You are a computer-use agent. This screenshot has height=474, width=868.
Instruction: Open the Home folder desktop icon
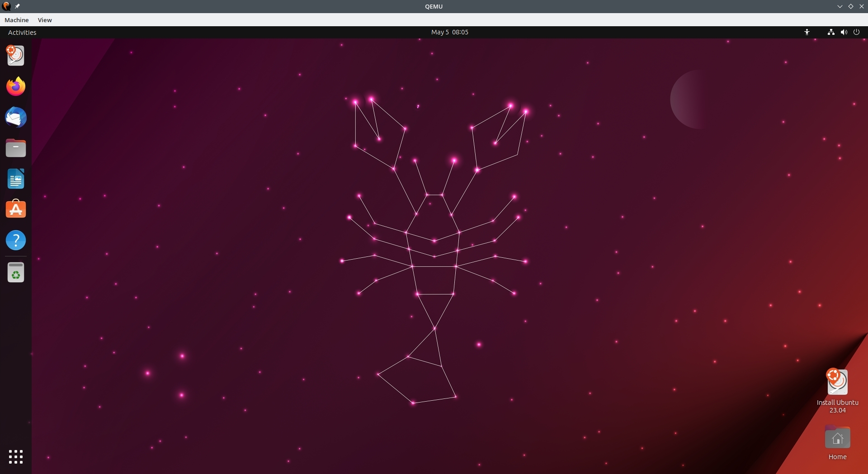pos(837,443)
